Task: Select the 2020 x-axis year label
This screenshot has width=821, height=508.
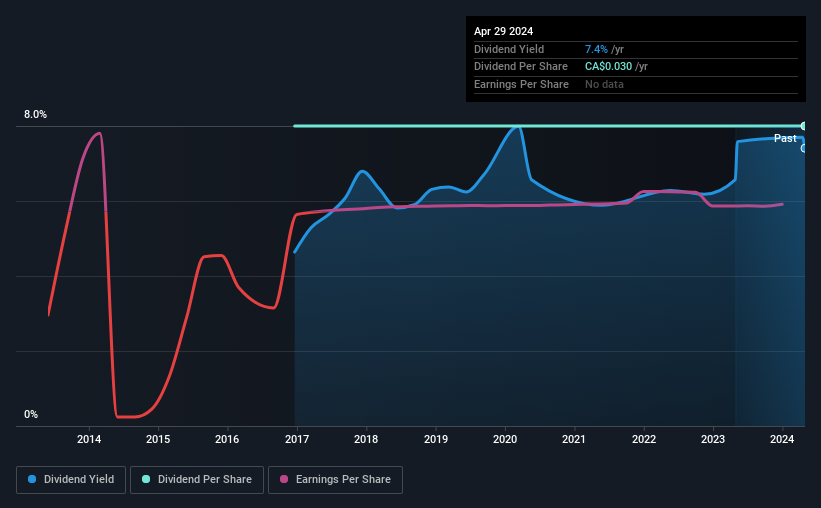Action: [505, 439]
